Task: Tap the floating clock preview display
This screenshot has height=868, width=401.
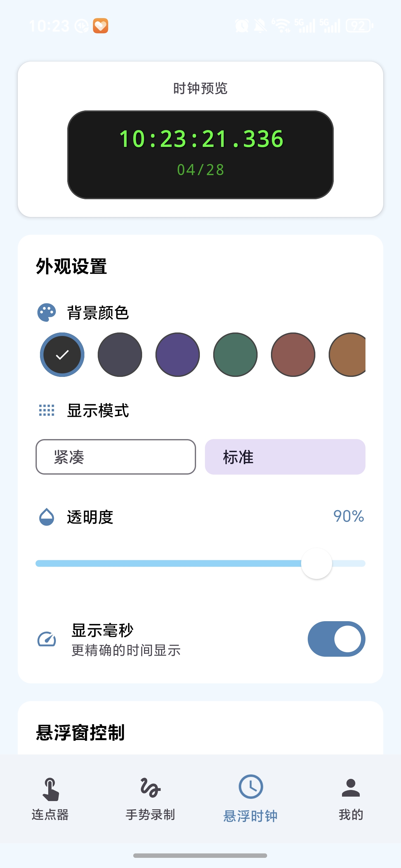Action: click(201, 155)
